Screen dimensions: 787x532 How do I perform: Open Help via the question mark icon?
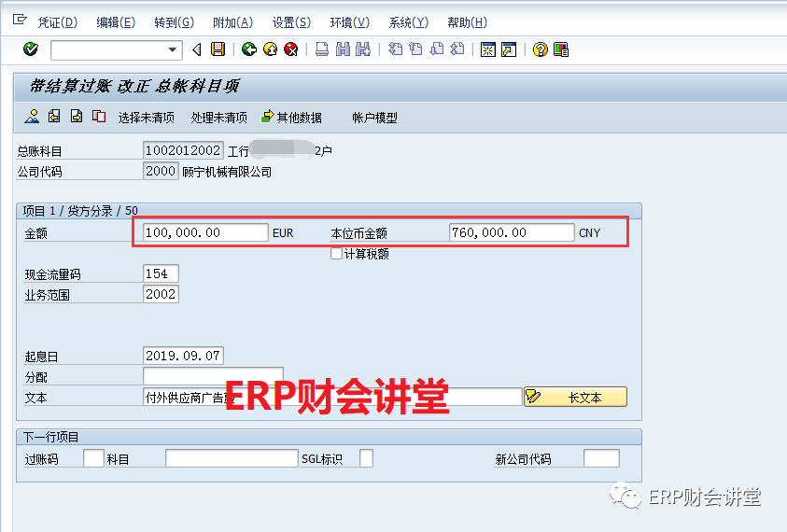(x=540, y=49)
